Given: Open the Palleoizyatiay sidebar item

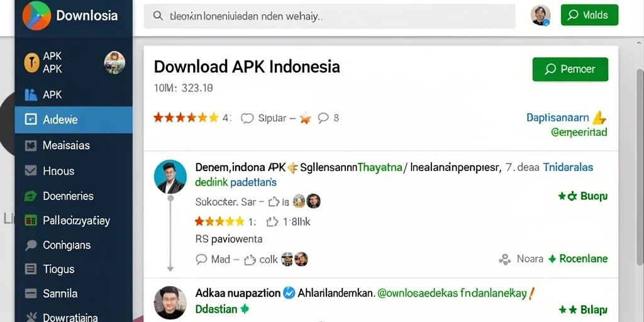Looking at the screenshot, I should [x=74, y=221].
